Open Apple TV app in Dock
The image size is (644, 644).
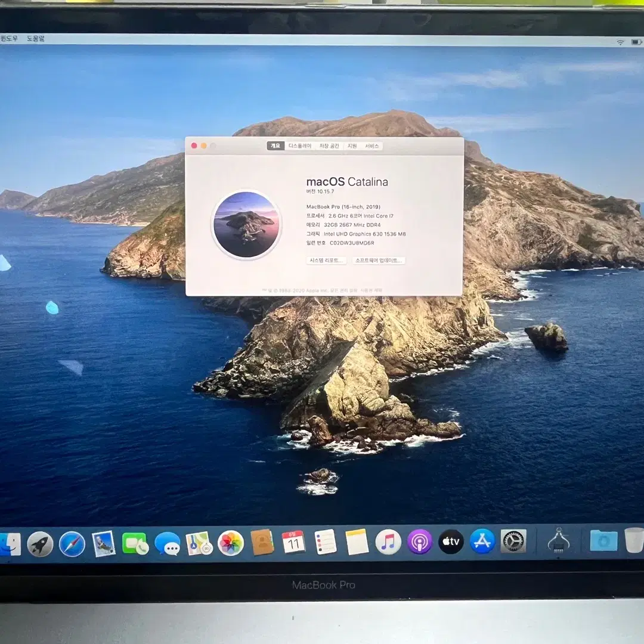coord(451,541)
